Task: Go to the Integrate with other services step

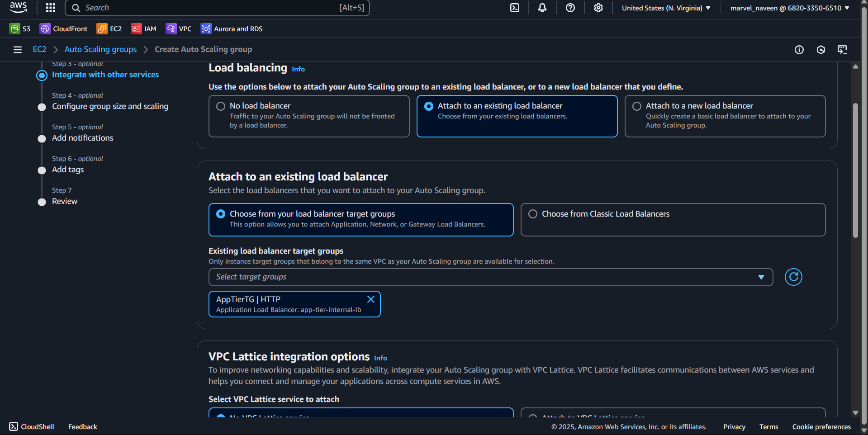Action: click(x=105, y=75)
